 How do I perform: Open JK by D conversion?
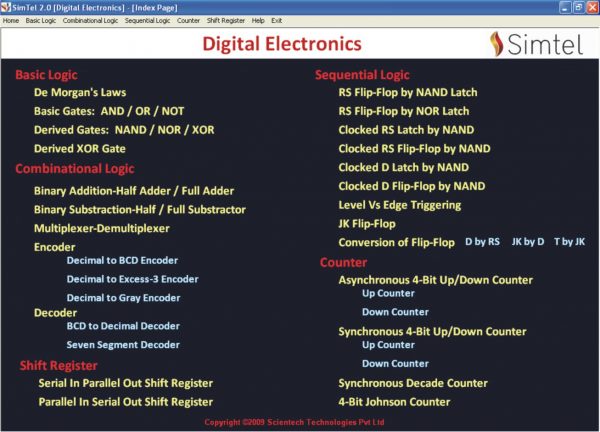point(528,242)
